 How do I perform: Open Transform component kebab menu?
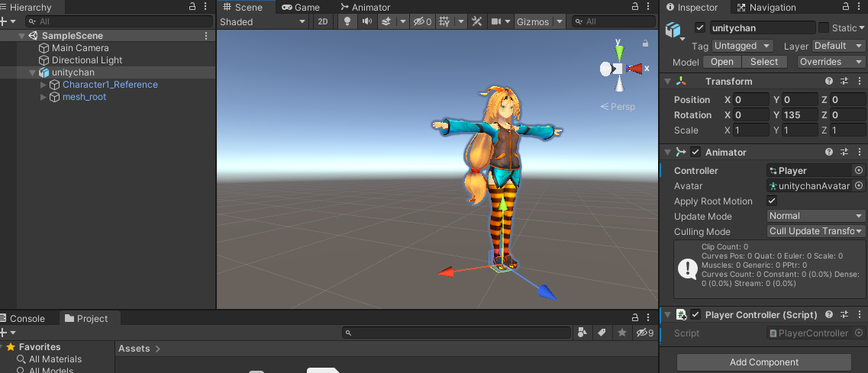click(x=859, y=82)
